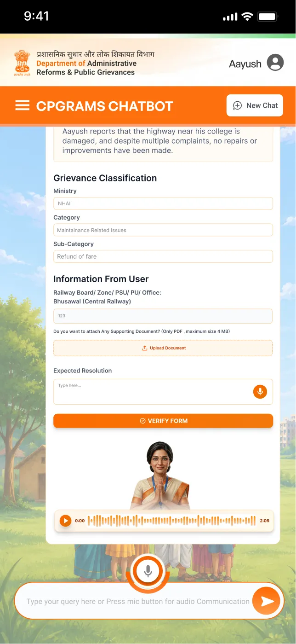Click the Hindi department name text
Image resolution: width=296 pixels, height=644 pixels.
tap(95, 54)
